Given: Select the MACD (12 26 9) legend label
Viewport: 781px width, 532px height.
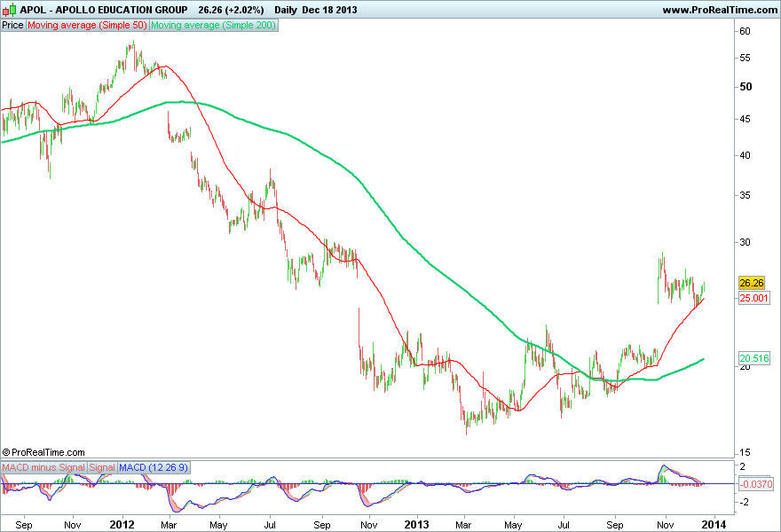Looking at the screenshot, I should click(154, 467).
